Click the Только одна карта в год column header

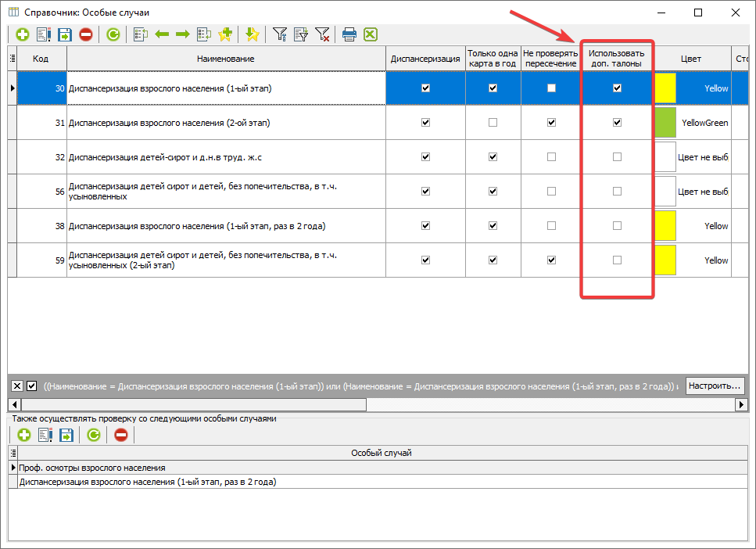[493, 59]
